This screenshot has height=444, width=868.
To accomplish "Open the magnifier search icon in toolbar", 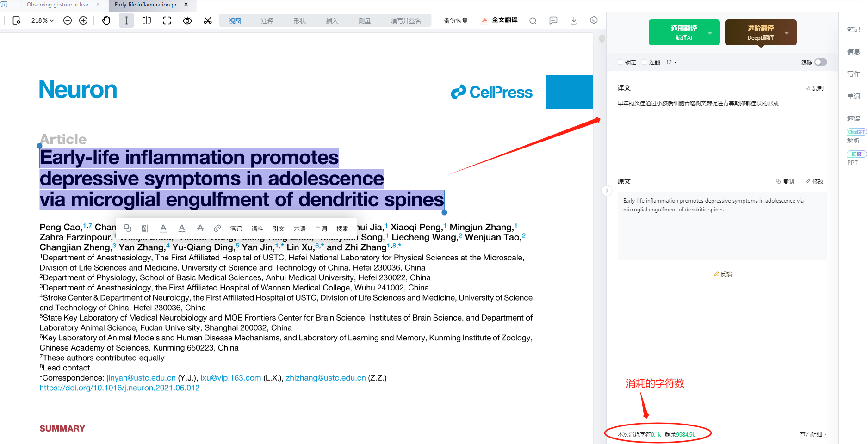I will pos(533,20).
